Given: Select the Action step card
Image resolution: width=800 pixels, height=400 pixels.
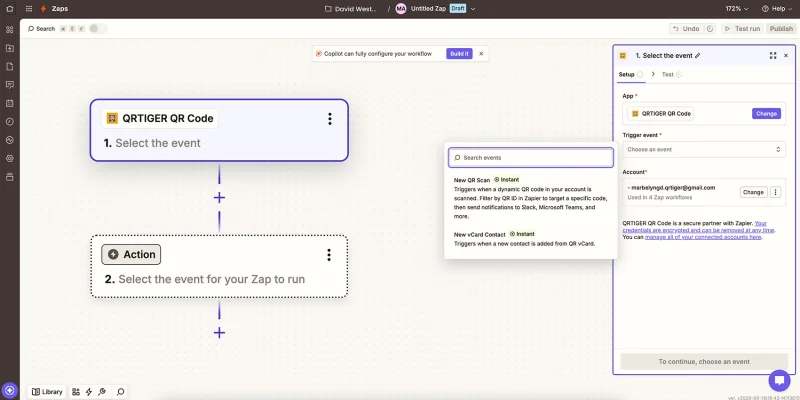Looking at the screenshot, I should coord(219,266).
